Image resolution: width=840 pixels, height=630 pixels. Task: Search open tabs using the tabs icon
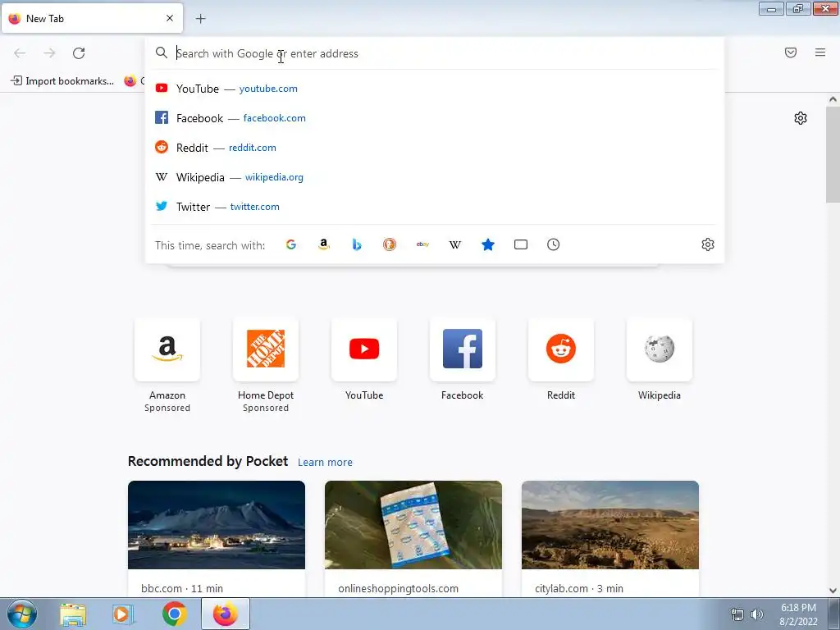click(521, 244)
